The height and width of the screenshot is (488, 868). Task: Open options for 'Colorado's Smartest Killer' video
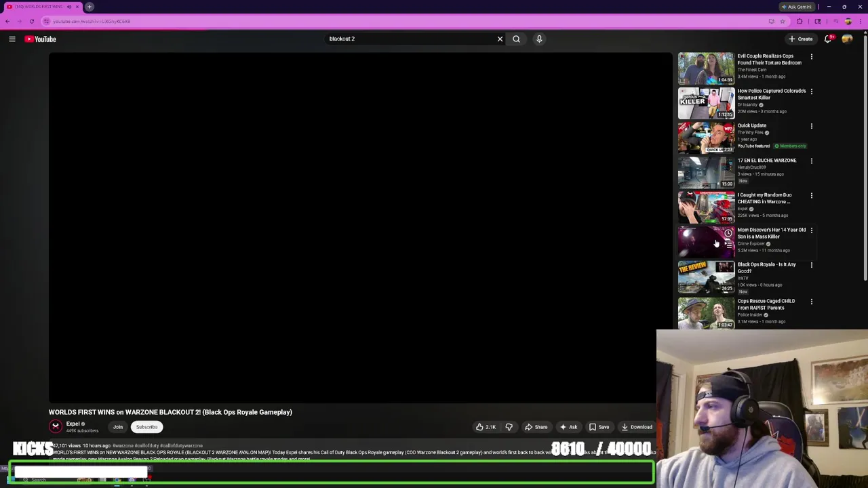[x=811, y=91]
